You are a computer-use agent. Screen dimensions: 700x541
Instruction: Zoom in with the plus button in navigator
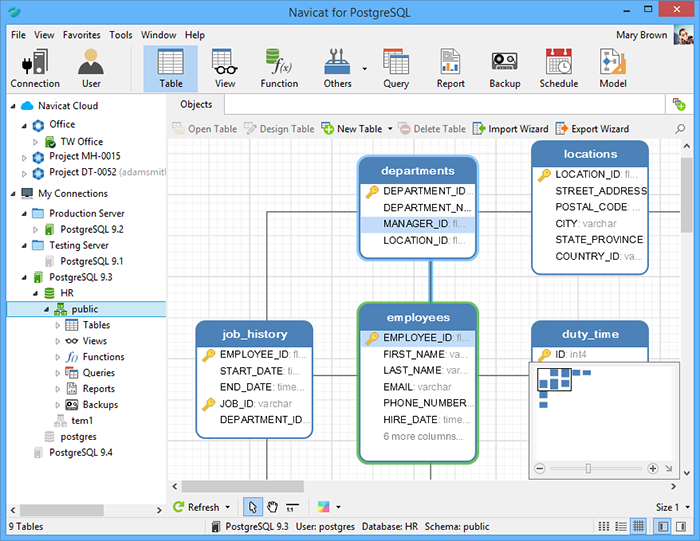653,468
